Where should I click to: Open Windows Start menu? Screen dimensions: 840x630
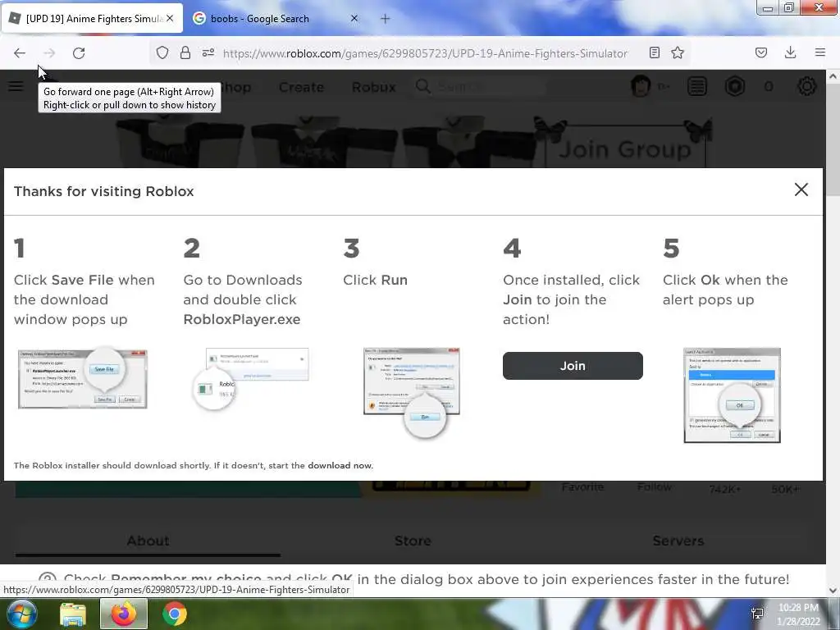[21, 614]
